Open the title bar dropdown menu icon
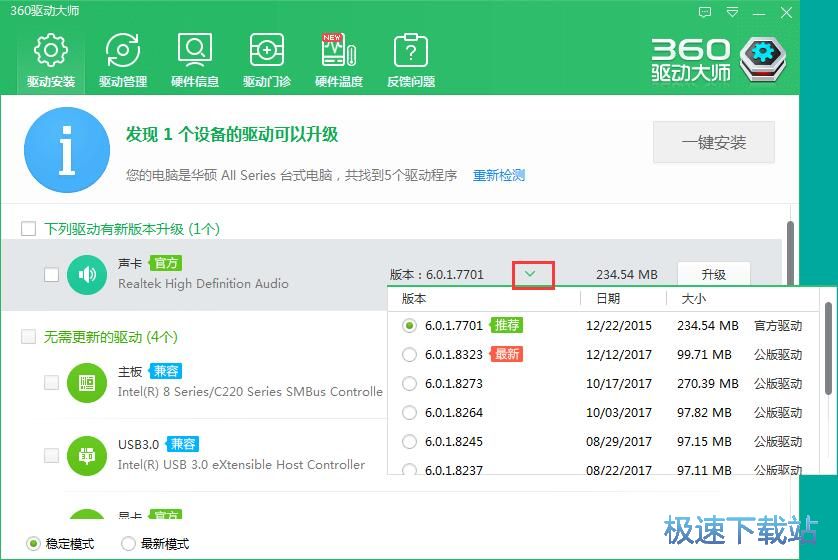This screenshot has height=560, width=838. [732, 12]
